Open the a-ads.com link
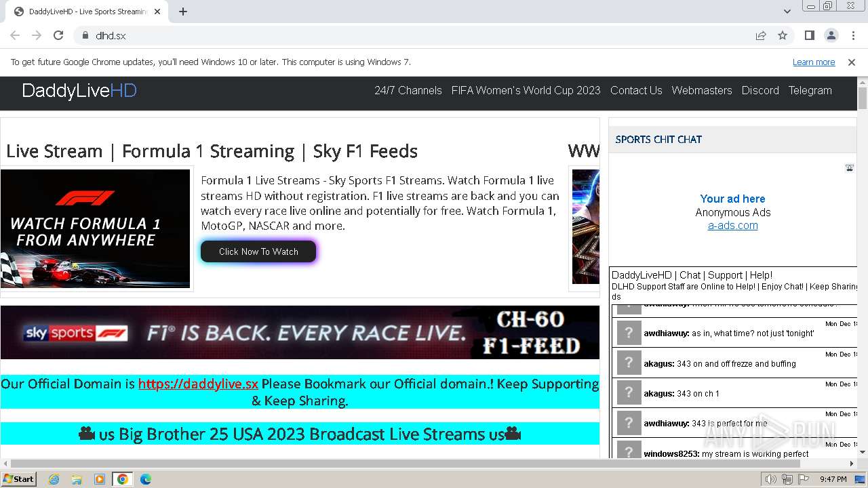The width and height of the screenshot is (868, 488). [733, 226]
